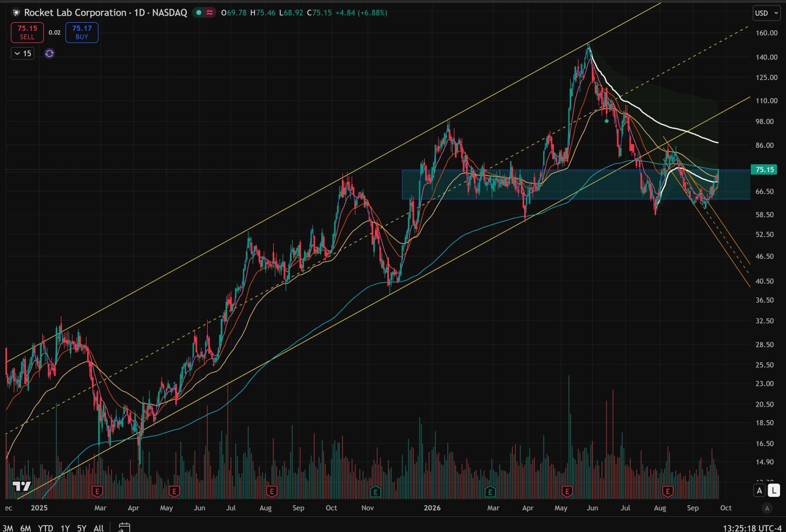This screenshot has width=786, height=532.
Task: Click the green 75.15 current price label
Action: coord(765,170)
